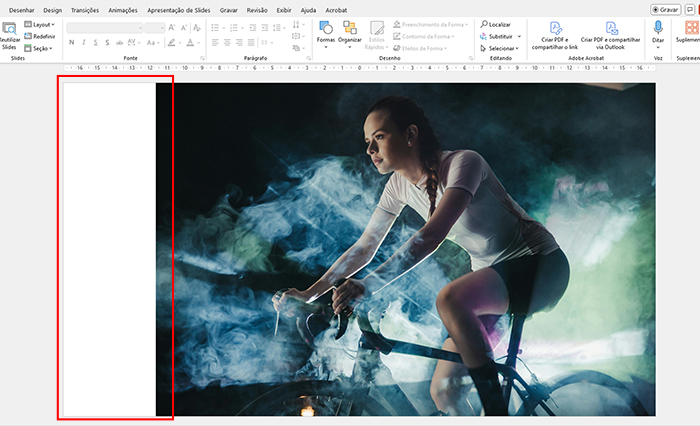Click Redefinir to reset the slide
700x426 pixels.
click(40, 36)
